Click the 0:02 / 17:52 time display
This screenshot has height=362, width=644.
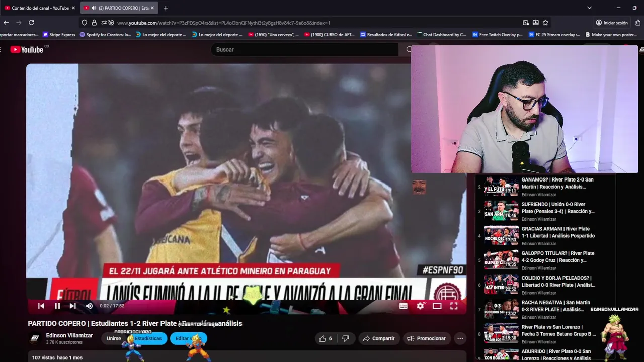click(112, 306)
